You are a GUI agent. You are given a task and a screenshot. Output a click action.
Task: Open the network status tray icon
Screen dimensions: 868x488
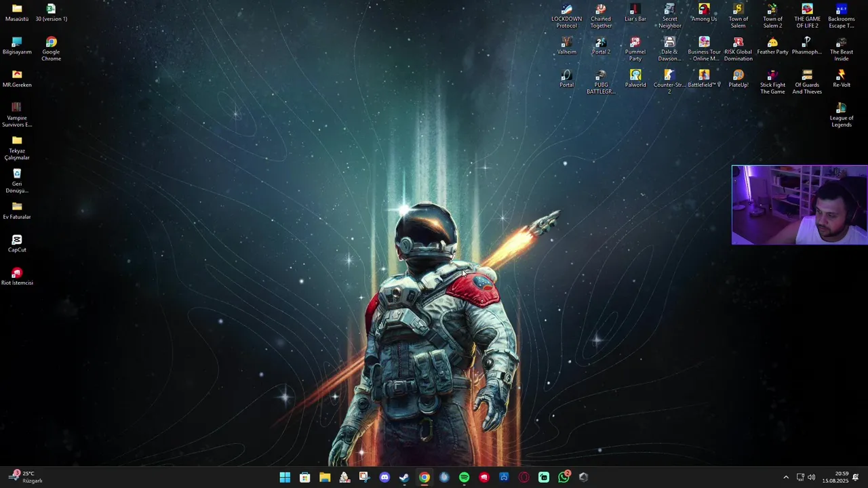coord(800,477)
